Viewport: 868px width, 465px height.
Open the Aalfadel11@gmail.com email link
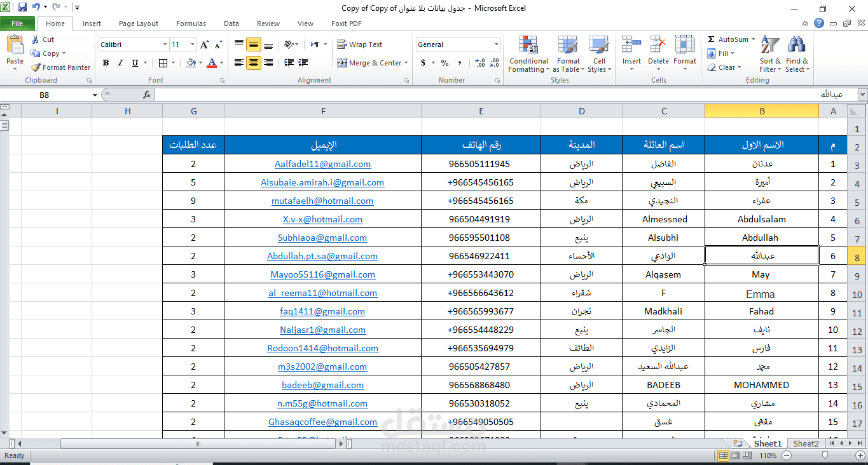[322, 164]
